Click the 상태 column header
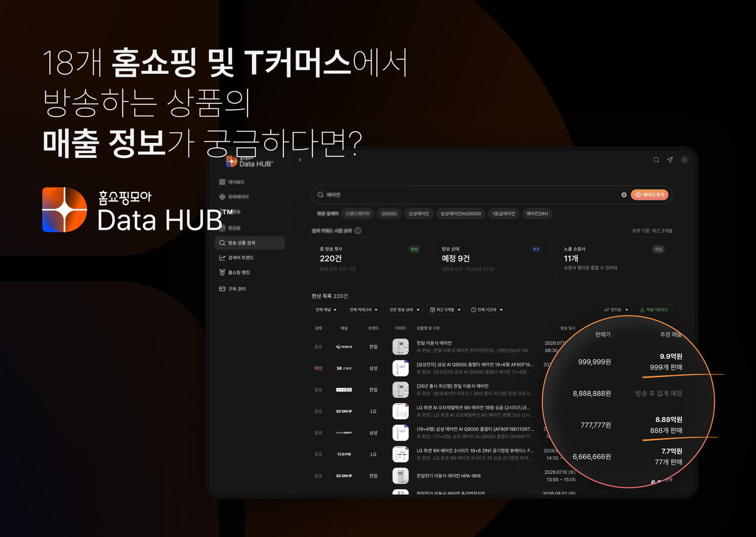The width and height of the screenshot is (756, 537). (x=318, y=328)
